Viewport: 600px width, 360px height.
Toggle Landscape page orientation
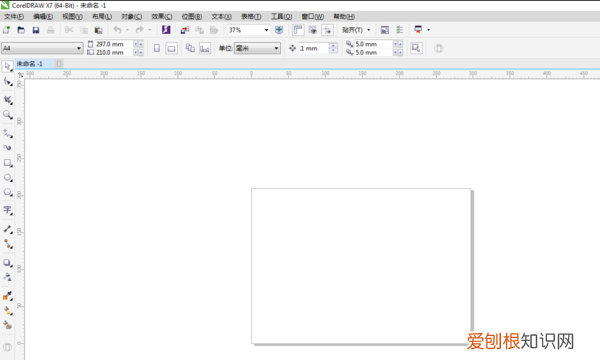(171, 48)
